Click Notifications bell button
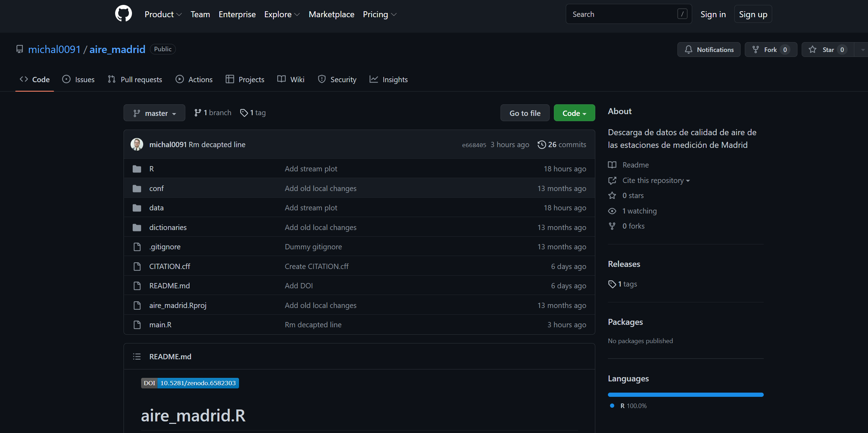 click(709, 50)
